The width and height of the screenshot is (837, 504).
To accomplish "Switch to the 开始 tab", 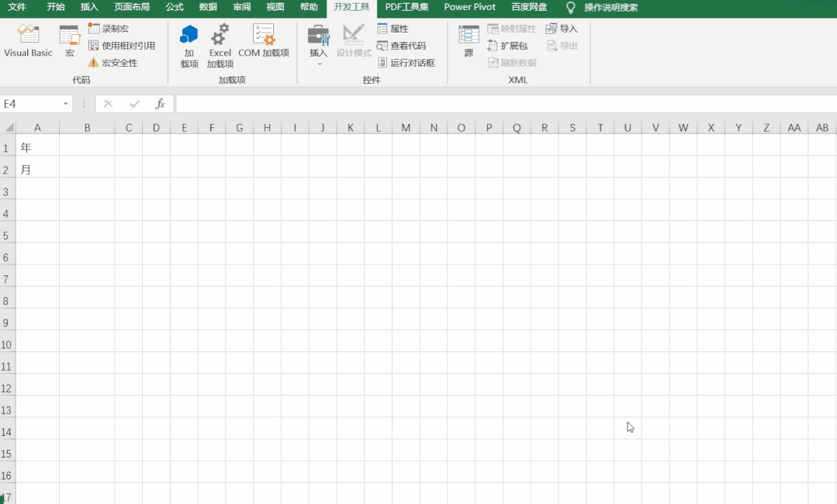I will pos(56,7).
